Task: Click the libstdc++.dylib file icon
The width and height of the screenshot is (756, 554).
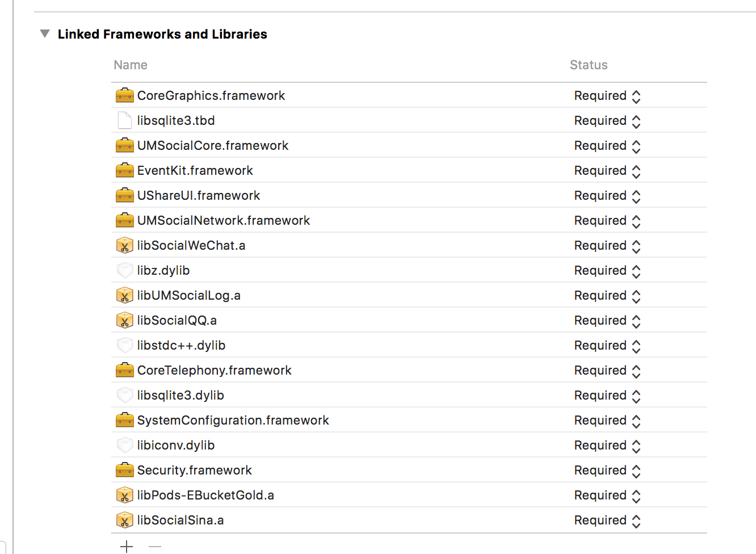Action: [125, 345]
